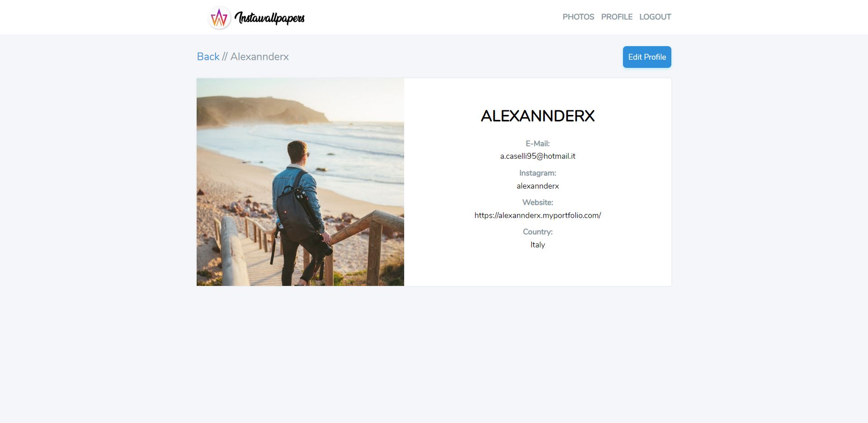
Task: Follow the Back breadcrumb link
Action: [x=208, y=57]
